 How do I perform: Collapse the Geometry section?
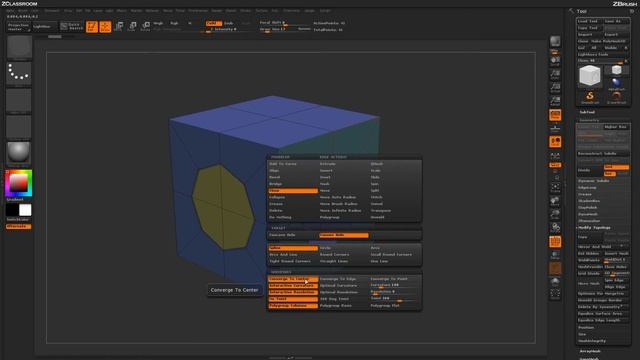[x=589, y=120]
